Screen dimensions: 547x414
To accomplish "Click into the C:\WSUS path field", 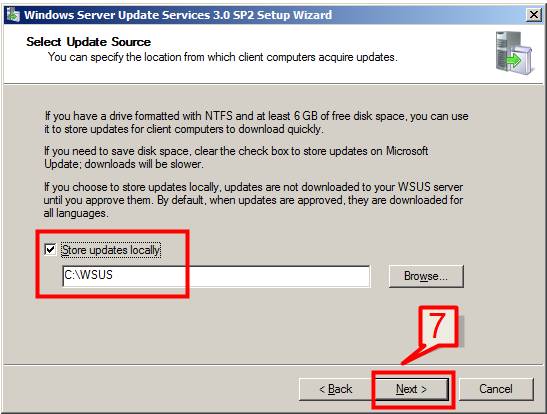I will click(x=216, y=276).
